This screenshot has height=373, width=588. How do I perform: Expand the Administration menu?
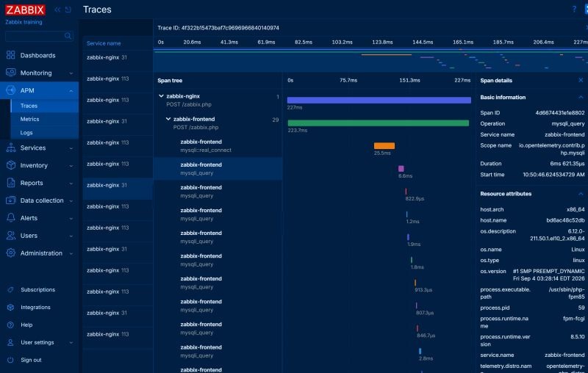(71, 253)
